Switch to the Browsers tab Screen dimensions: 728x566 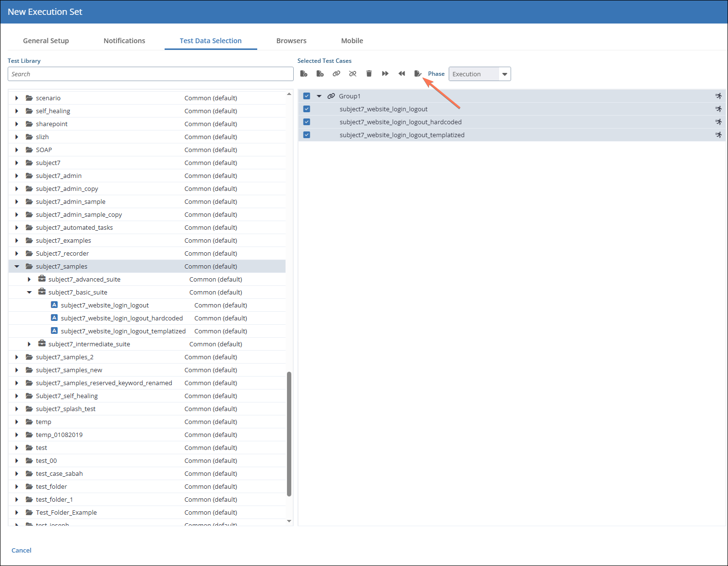pyautogui.click(x=291, y=41)
